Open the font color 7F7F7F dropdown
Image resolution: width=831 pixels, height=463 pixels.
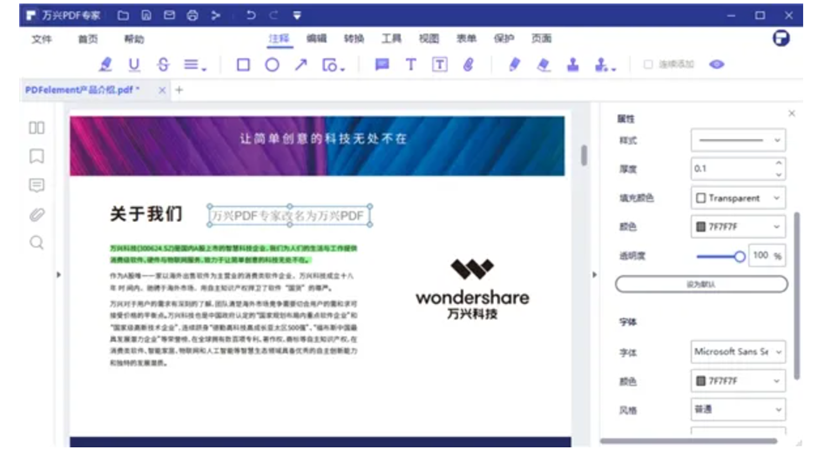click(x=738, y=381)
